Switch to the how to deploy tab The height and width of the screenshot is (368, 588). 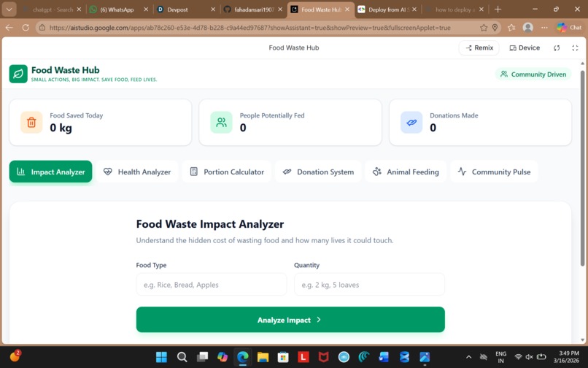point(454,9)
